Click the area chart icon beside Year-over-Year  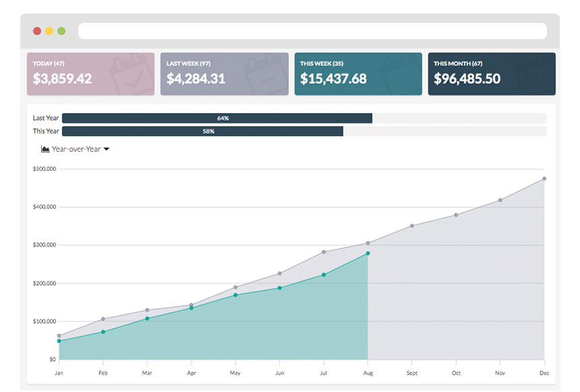tap(45, 149)
